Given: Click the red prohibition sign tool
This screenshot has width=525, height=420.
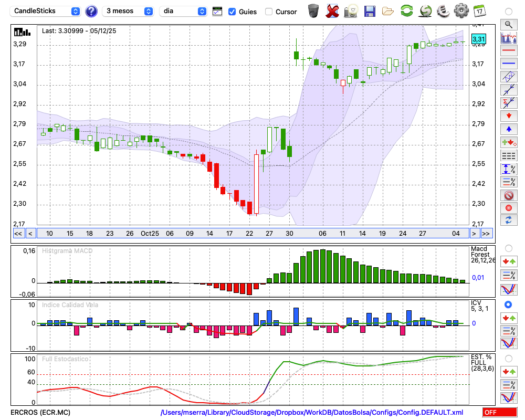Looking at the screenshot, I should coord(508,195).
